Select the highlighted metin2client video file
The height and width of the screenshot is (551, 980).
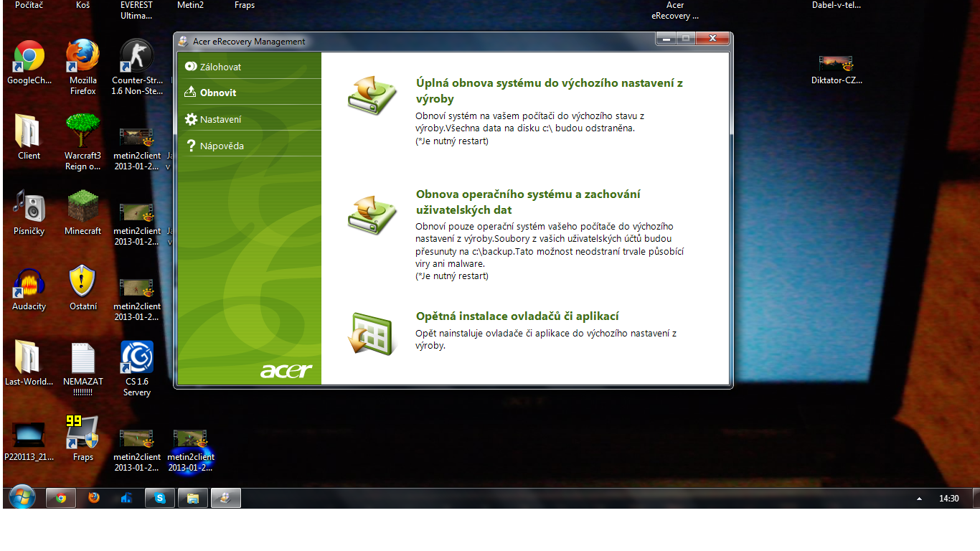pos(191,449)
